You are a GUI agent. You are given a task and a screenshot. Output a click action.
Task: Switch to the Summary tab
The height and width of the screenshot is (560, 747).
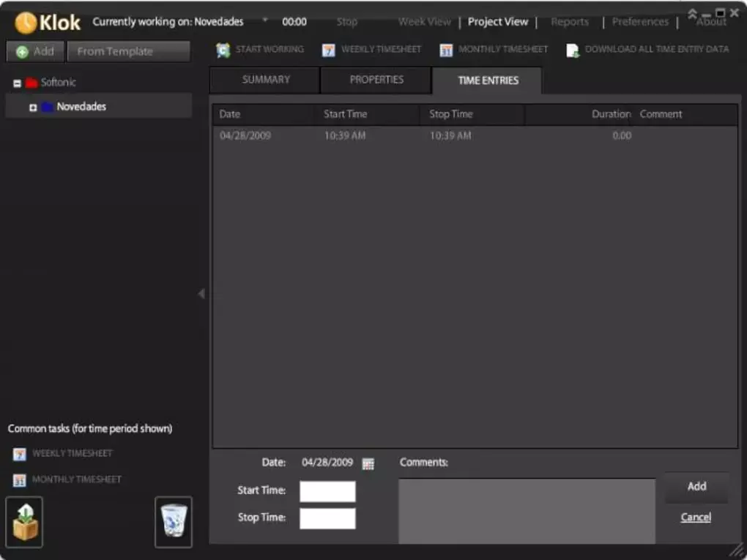264,80
